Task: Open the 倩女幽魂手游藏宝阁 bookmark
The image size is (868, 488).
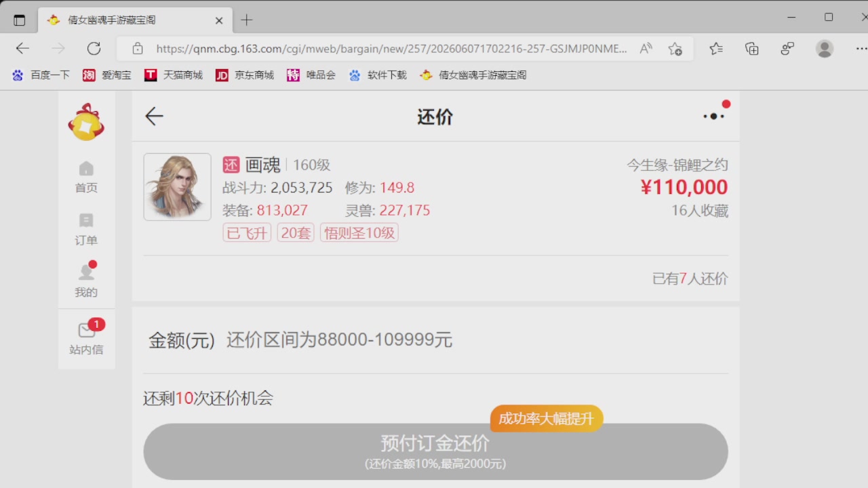Action: point(473,75)
